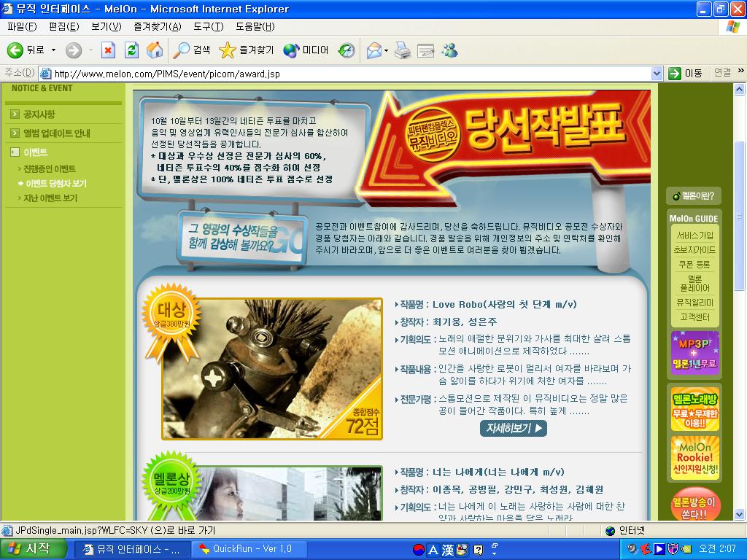The width and height of the screenshot is (747, 560).
Task: Stop page loading with the red X icon
Action: click(x=108, y=50)
